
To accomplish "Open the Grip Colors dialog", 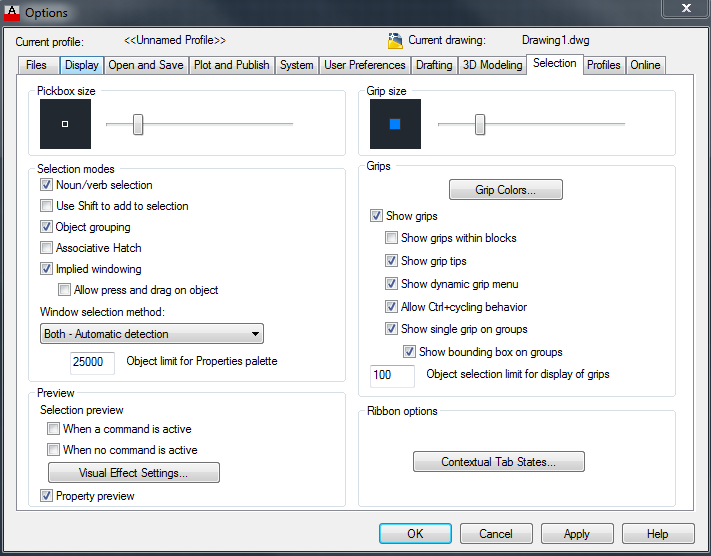I will (x=506, y=190).
